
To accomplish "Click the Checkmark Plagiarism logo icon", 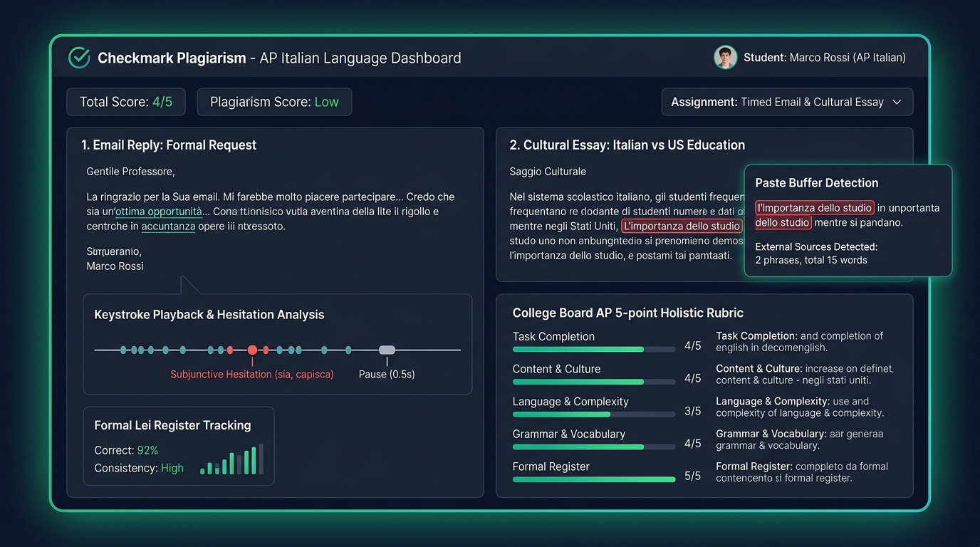I will click(x=79, y=58).
